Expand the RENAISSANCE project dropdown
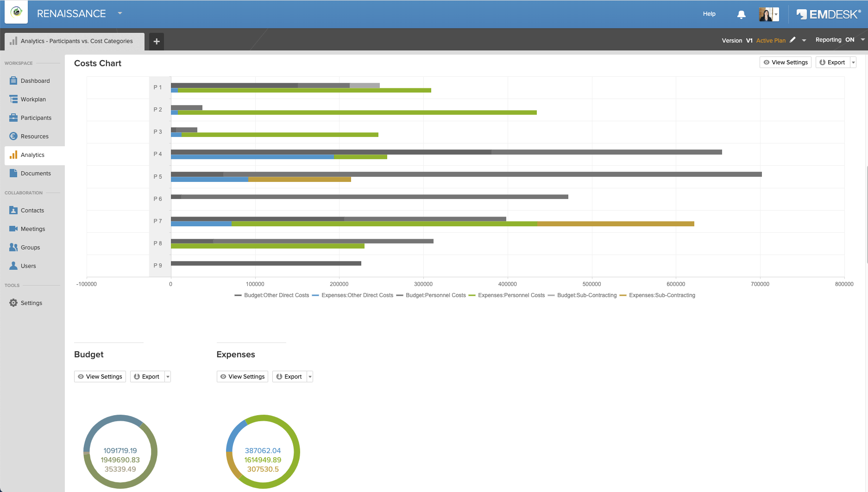 120,13
